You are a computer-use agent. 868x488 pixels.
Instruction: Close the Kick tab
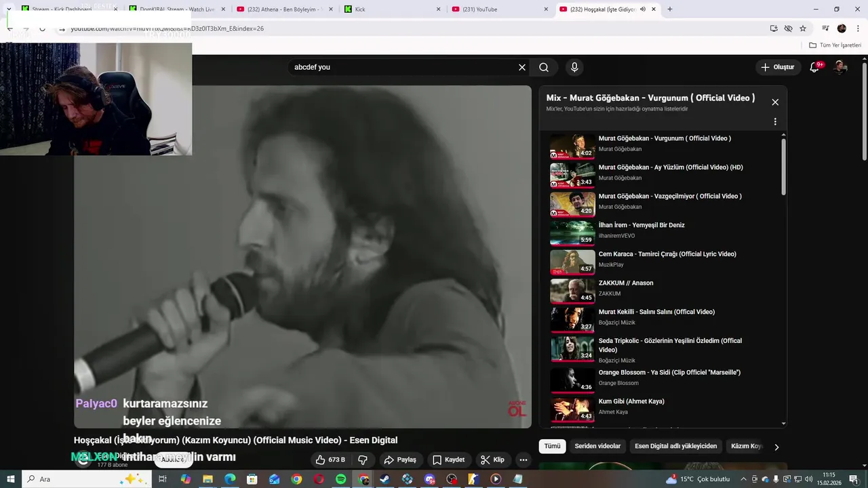(x=438, y=9)
